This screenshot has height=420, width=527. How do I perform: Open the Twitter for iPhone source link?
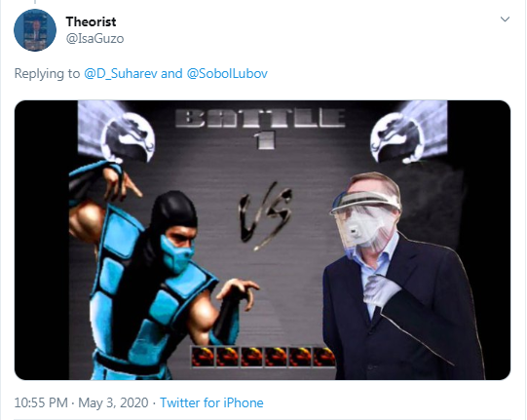[211, 402]
